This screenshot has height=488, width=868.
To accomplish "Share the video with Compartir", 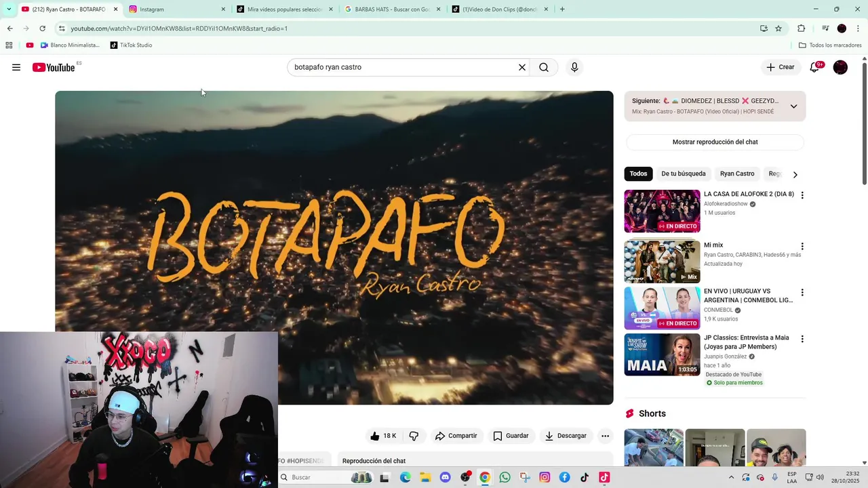I will [x=456, y=436].
